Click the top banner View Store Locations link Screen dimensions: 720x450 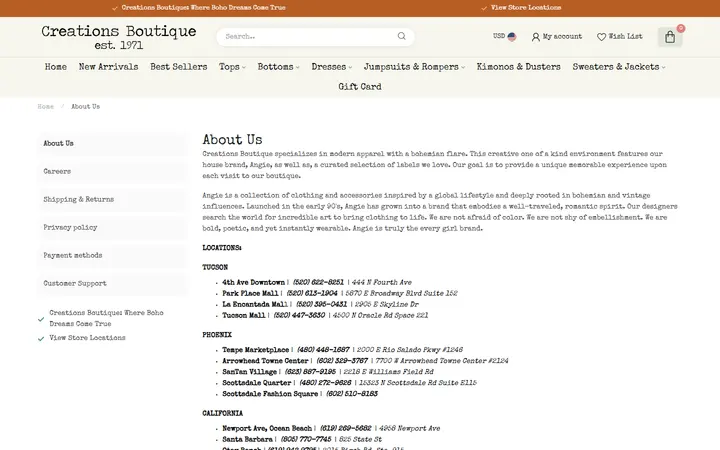(x=526, y=8)
